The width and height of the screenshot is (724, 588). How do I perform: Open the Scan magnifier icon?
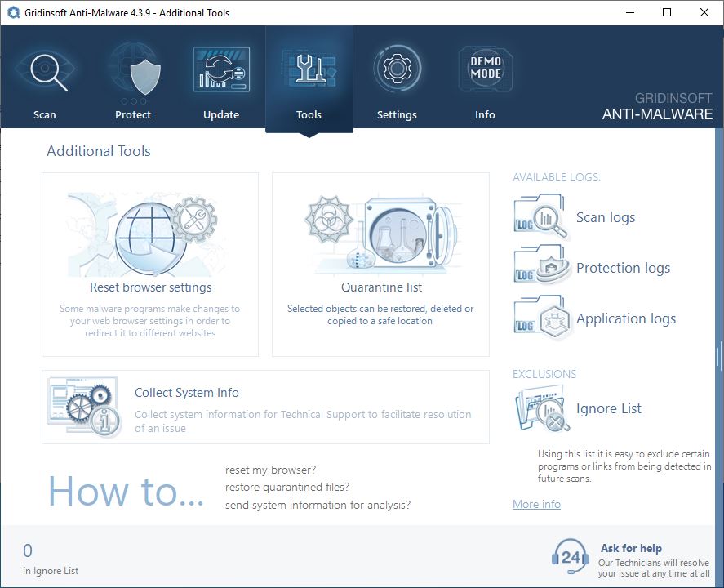click(x=45, y=70)
